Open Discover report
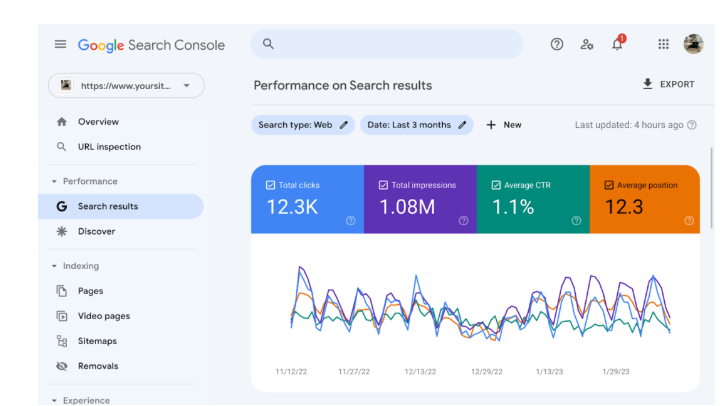The width and height of the screenshot is (727, 406). coord(96,231)
